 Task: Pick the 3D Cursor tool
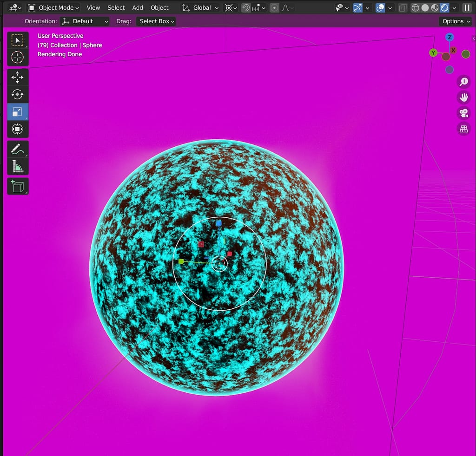17,58
